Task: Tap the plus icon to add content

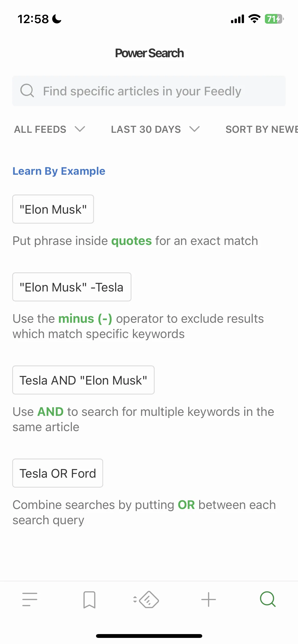Action: pos(209,599)
